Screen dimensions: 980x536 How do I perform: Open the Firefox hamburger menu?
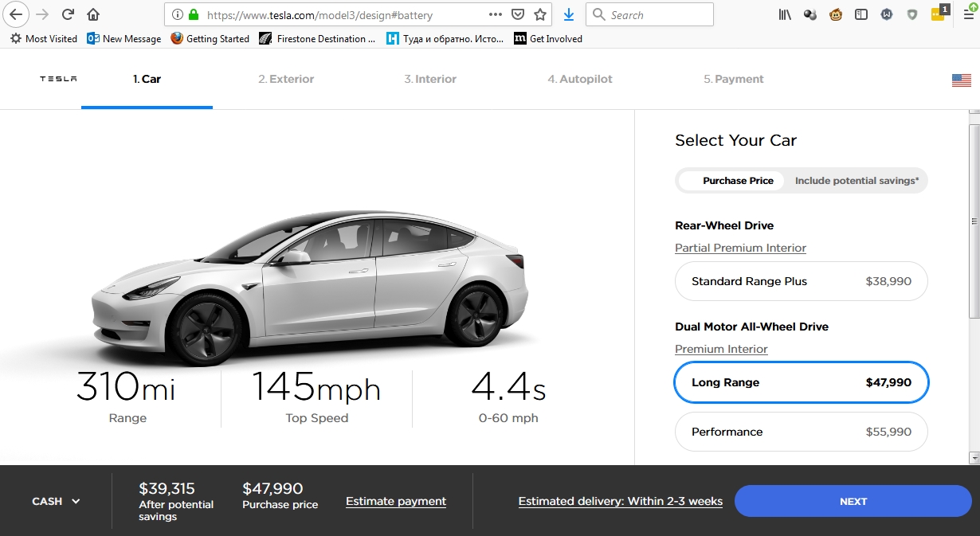(969, 14)
